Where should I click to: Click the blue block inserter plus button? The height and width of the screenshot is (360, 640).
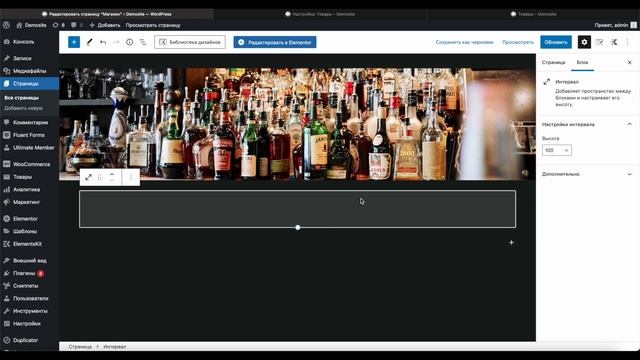(x=74, y=42)
